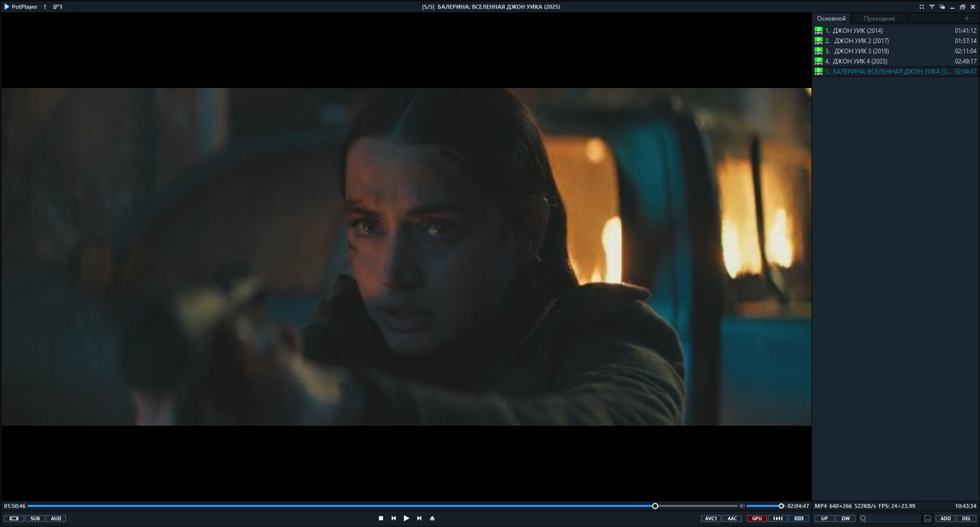Click the four-square fullscreen layout icon

coord(922,6)
